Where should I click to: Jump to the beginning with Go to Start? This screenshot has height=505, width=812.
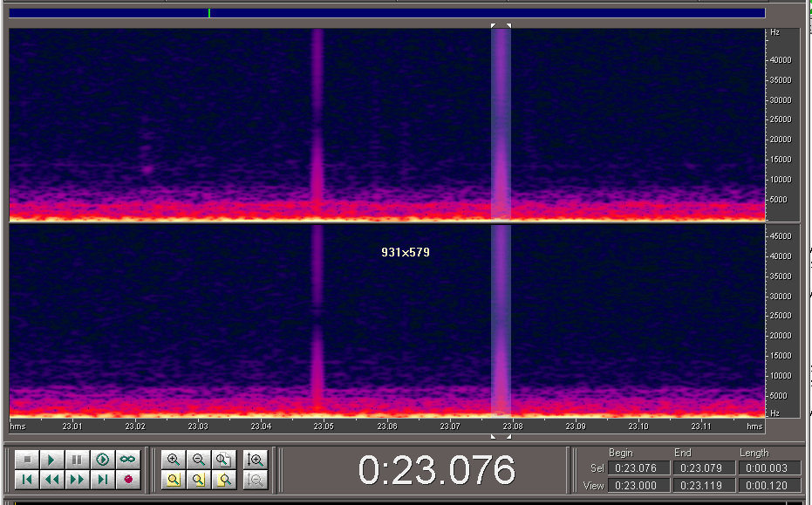point(27,480)
